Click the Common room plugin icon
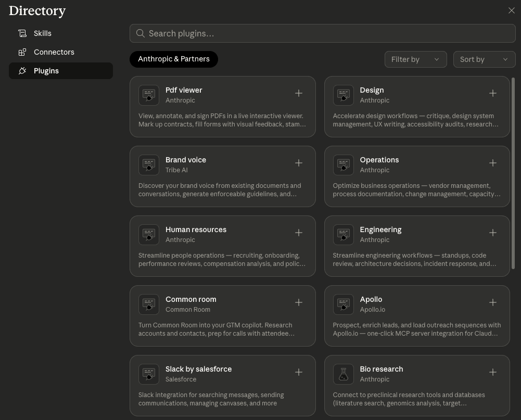This screenshot has width=521, height=420. pyautogui.click(x=149, y=304)
